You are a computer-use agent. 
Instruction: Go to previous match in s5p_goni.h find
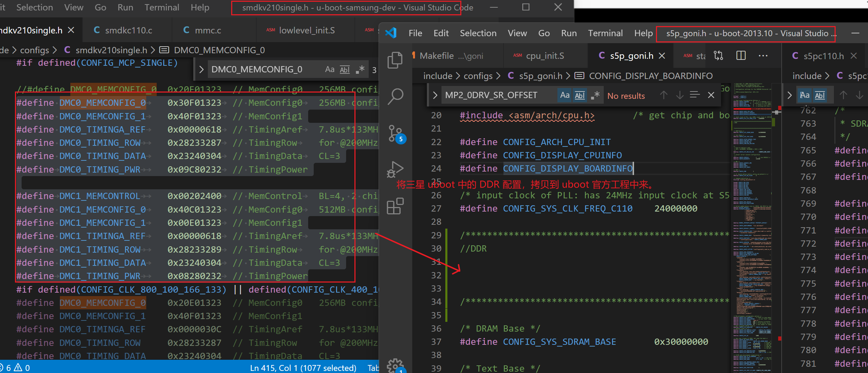664,95
